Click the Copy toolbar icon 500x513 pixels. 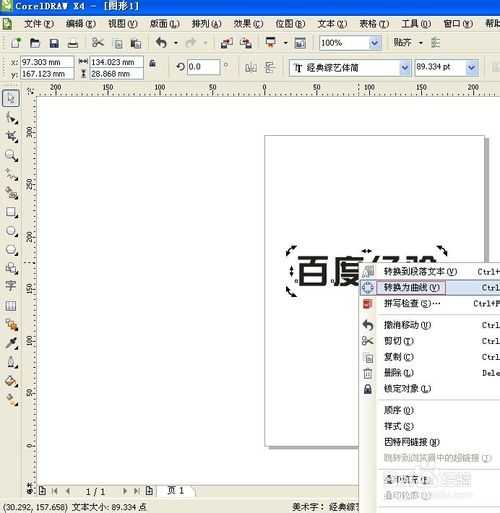click(x=117, y=43)
